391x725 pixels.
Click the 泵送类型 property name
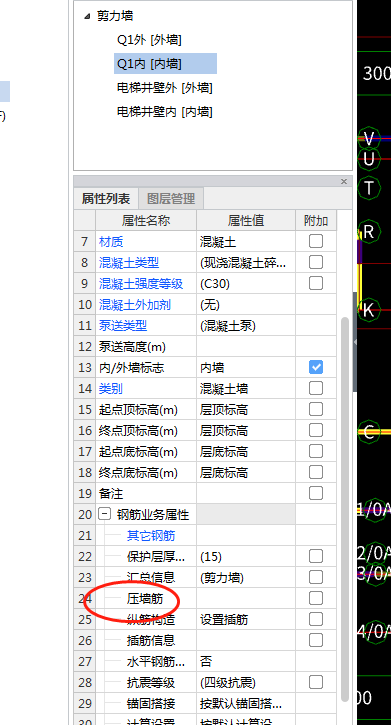122,326
